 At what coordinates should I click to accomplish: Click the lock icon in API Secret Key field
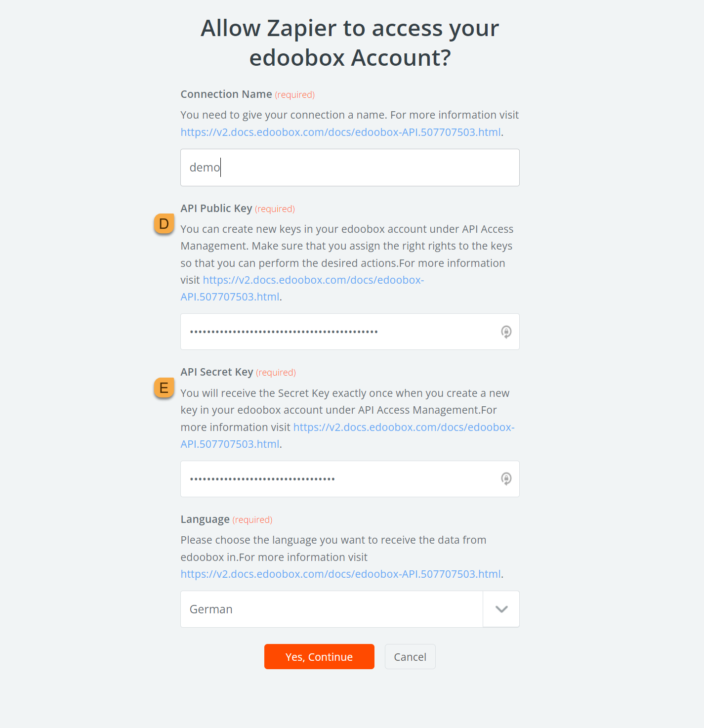pos(506,478)
